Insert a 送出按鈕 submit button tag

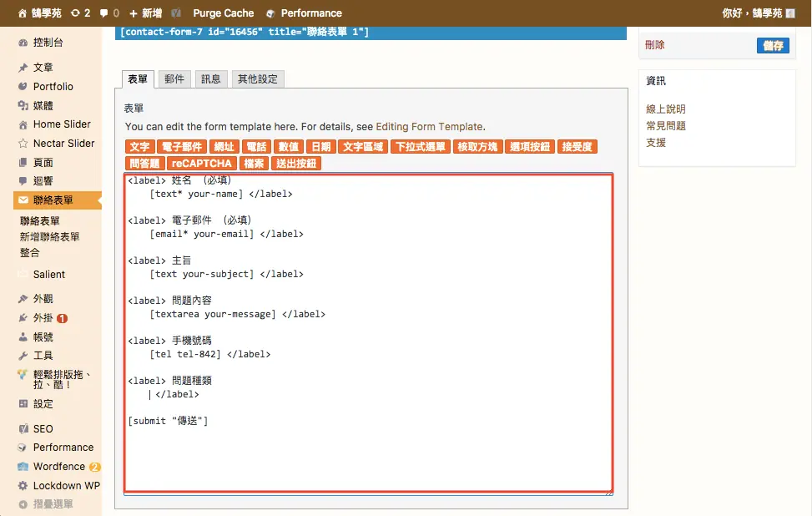296,164
